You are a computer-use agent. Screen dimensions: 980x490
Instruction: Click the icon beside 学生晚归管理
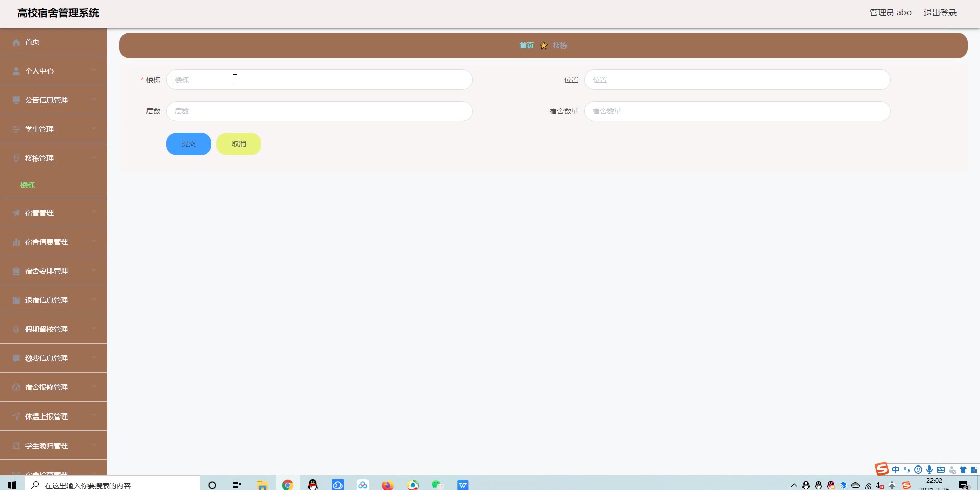click(x=16, y=446)
